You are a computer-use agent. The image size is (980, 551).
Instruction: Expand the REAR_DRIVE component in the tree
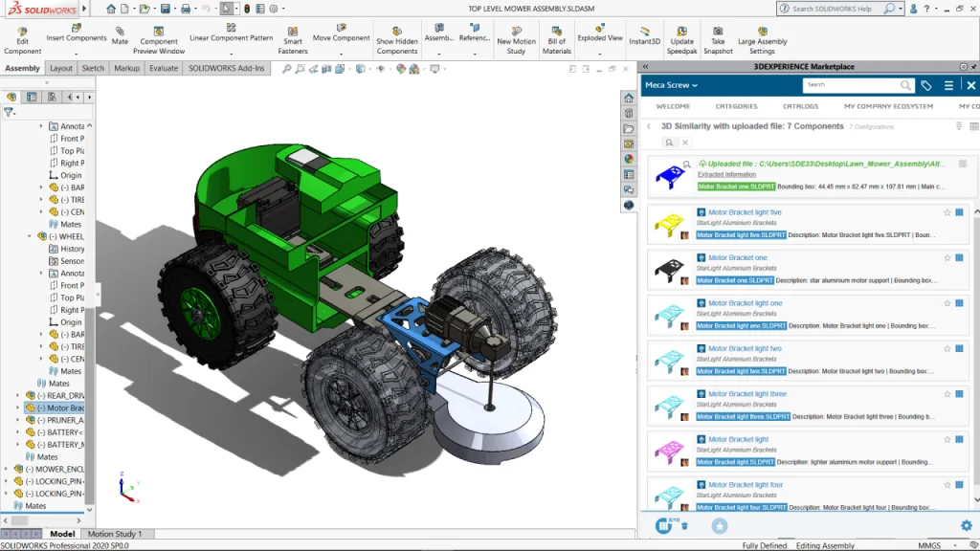coord(16,395)
